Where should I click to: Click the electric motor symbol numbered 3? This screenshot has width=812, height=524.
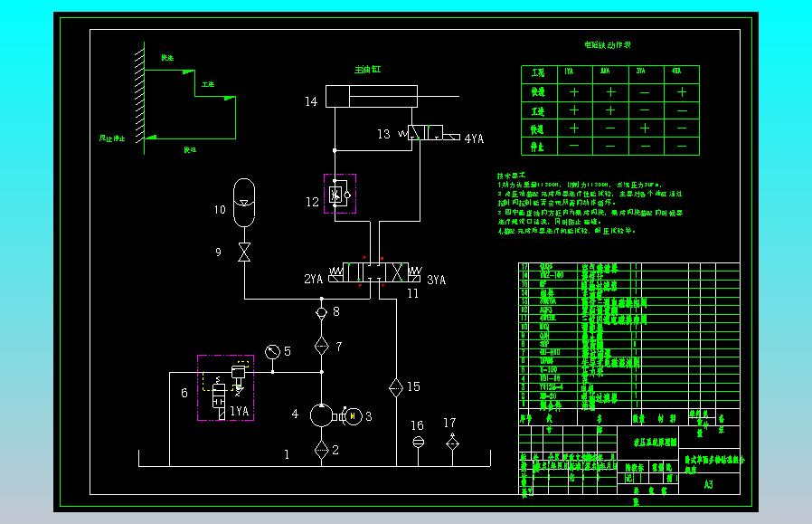[x=354, y=416]
